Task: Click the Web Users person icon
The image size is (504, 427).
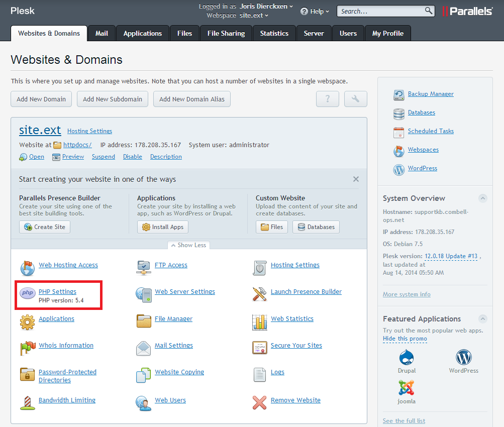Action: pyautogui.click(x=143, y=403)
